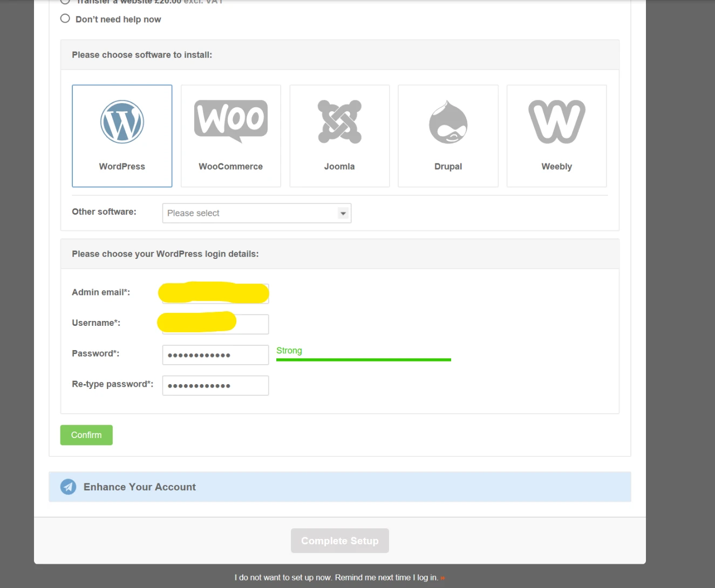Choose the Weebly logo icon
The width and height of the screenshot is (715, 588).
[557, 122]
